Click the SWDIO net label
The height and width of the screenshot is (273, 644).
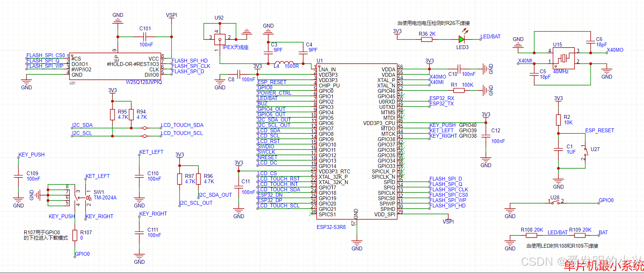pos(266,146)
